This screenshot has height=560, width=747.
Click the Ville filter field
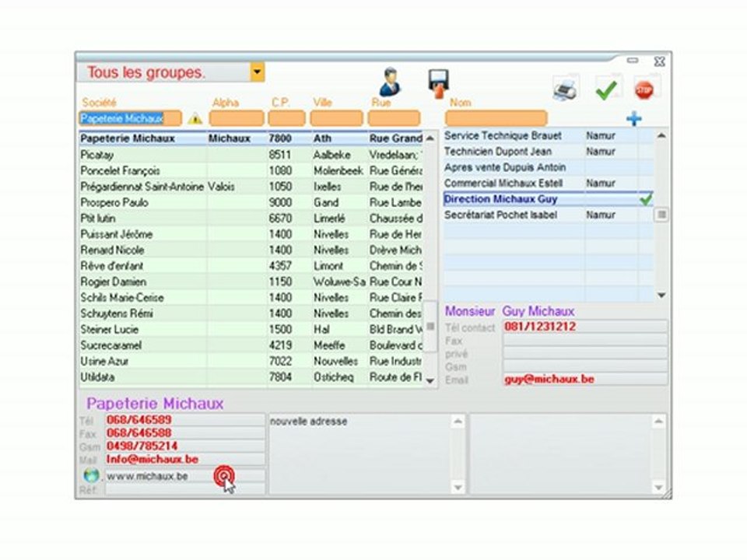tap(336, 118)
